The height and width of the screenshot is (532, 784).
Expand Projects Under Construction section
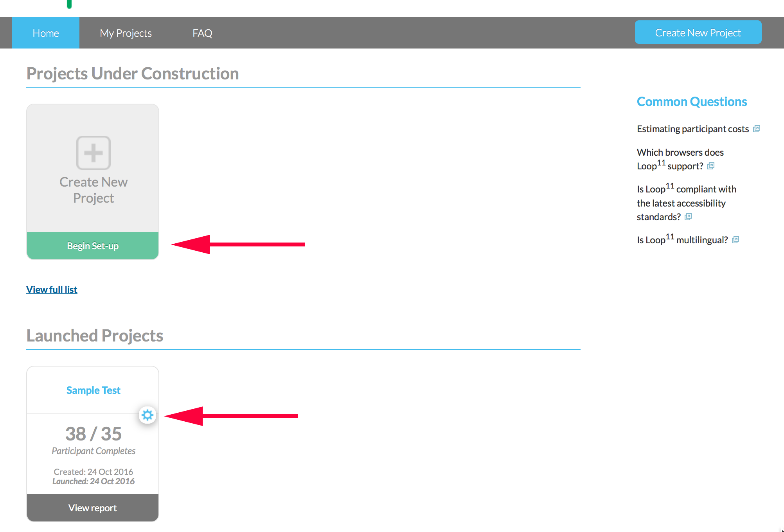(x=52, y=289)
